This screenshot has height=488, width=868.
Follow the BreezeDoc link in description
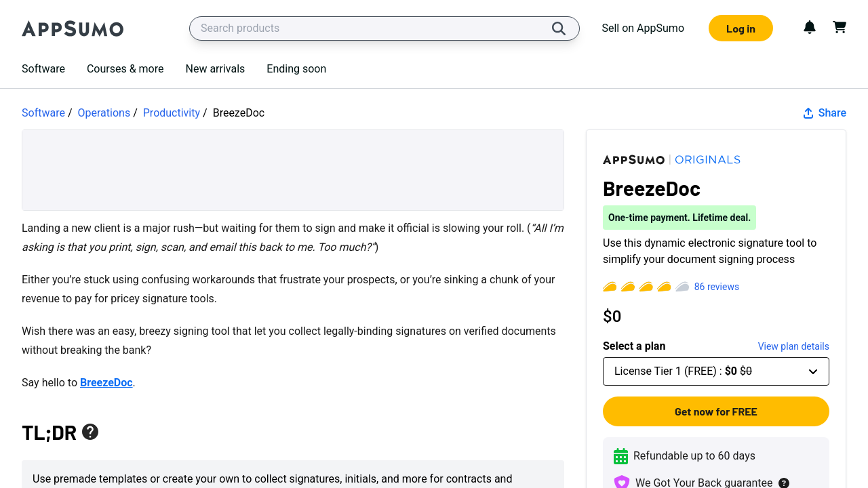pyautogui.click(x=106, y=382)
